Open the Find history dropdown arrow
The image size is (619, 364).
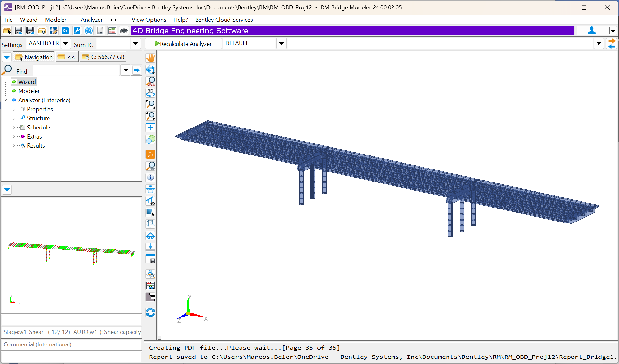126,70
